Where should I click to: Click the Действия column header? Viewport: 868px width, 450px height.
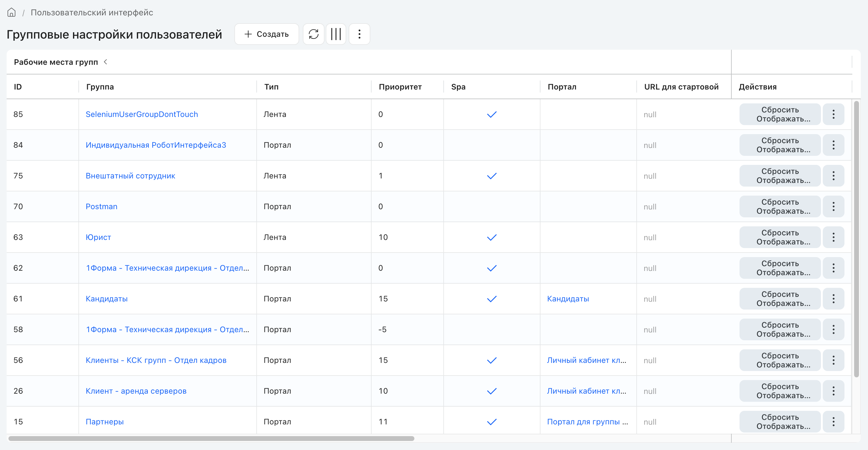click(758, 87)
